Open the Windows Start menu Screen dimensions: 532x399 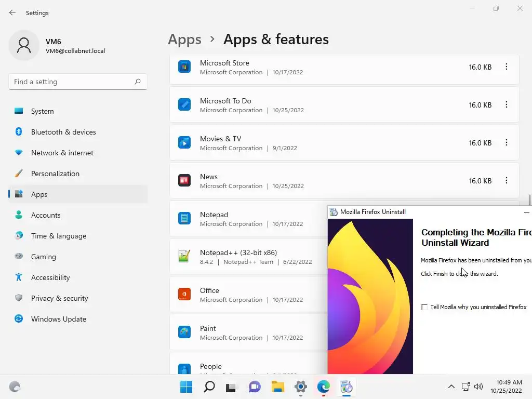[x=186, y=387]
